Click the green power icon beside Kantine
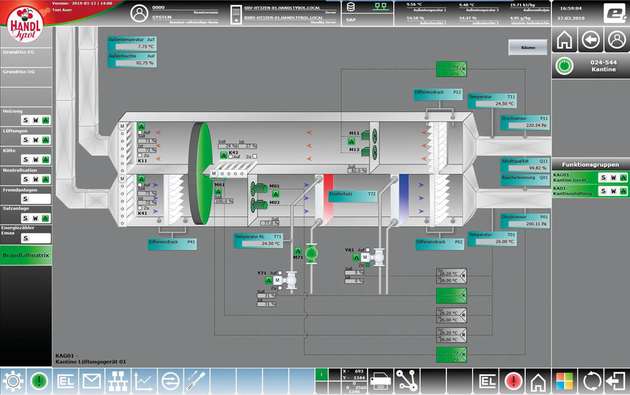Screen dimensions: 630x395 point(565,65)
